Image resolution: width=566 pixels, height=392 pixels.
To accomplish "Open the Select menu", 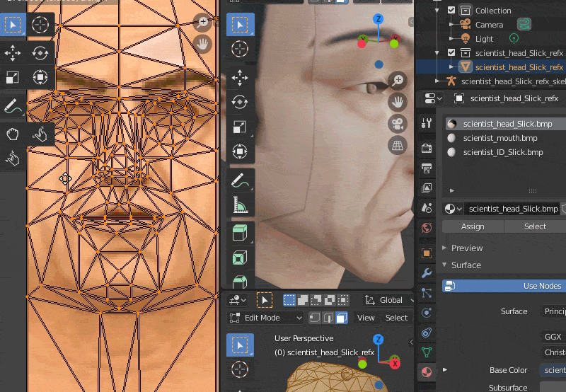I will (396, 318).
